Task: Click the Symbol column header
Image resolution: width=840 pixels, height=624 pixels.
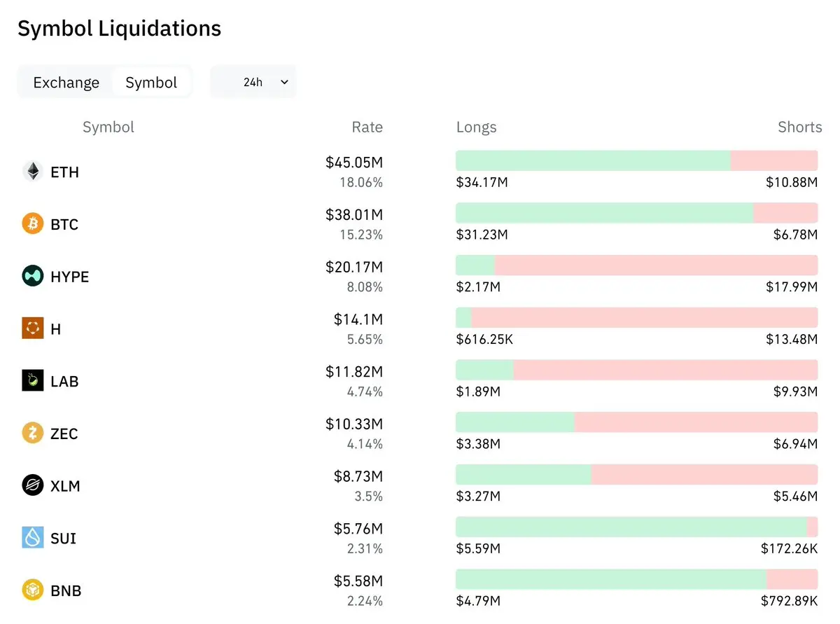Action: point(108,127)
